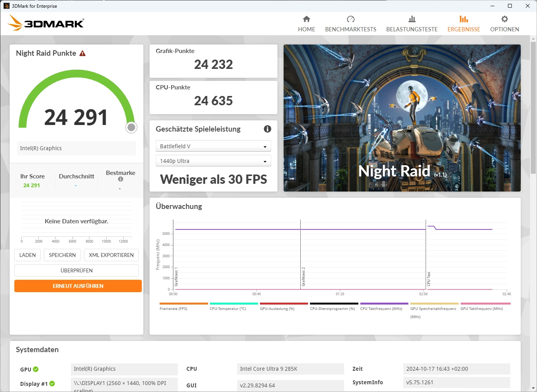Open Belastungsteste via the bar chart icon
537x392 pixels.
[x=412, y=19]
